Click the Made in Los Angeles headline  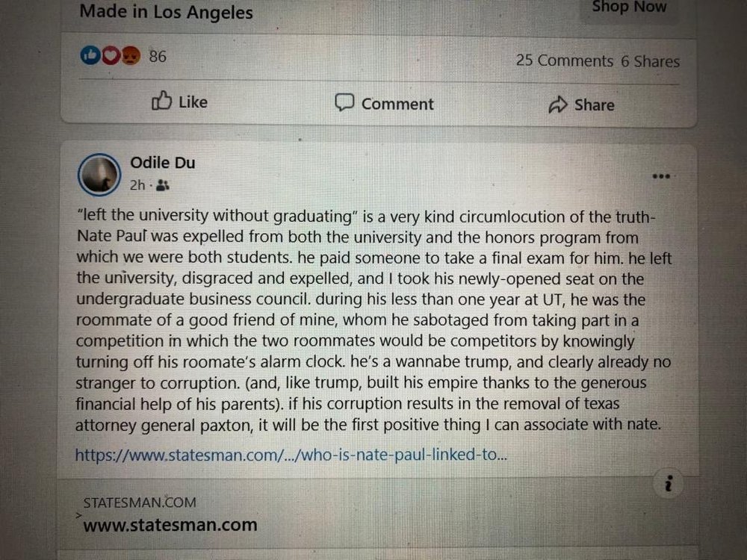166,12
